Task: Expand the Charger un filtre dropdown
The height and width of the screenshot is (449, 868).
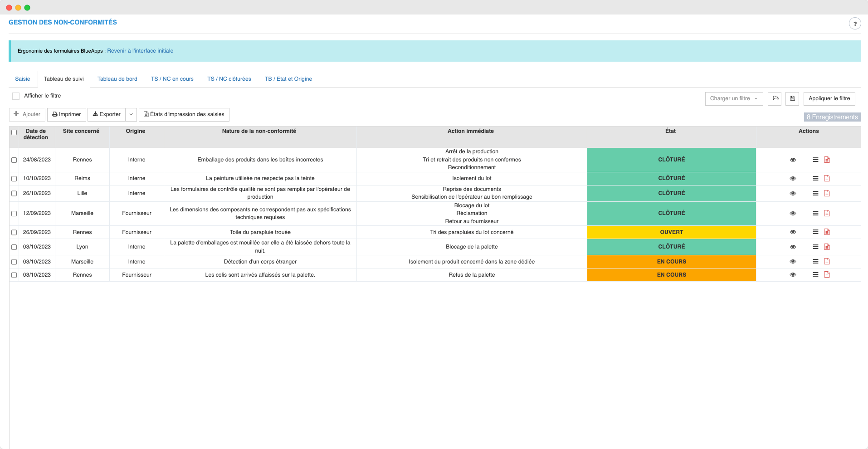Action: pyautogui.click(x=734, y=98)
